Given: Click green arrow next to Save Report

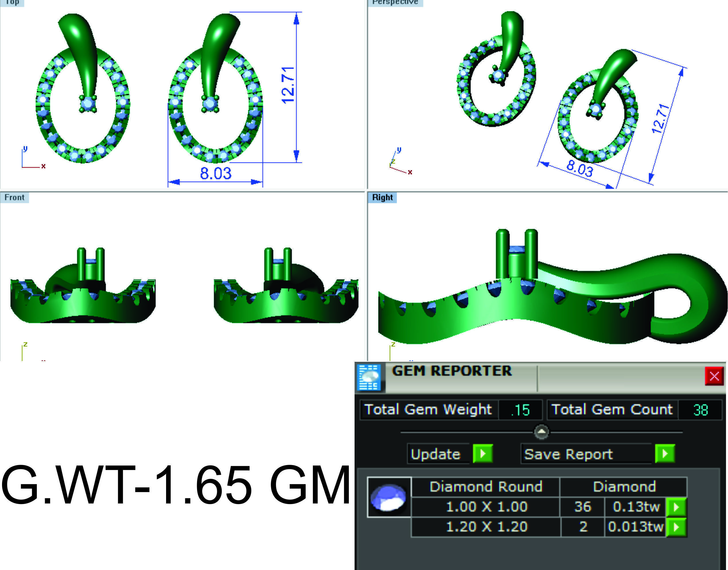Looking at the screenshot, I should point(665,454).
